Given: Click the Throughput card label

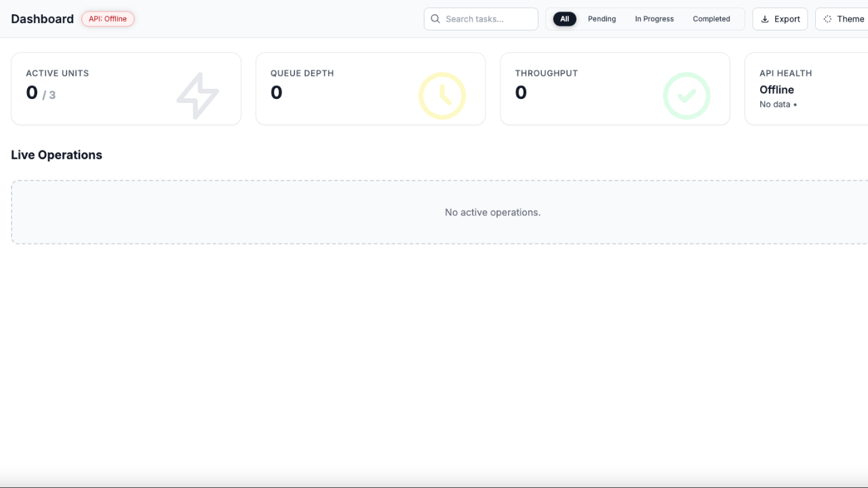Looking at the screenshot, I should pos(546,73).
